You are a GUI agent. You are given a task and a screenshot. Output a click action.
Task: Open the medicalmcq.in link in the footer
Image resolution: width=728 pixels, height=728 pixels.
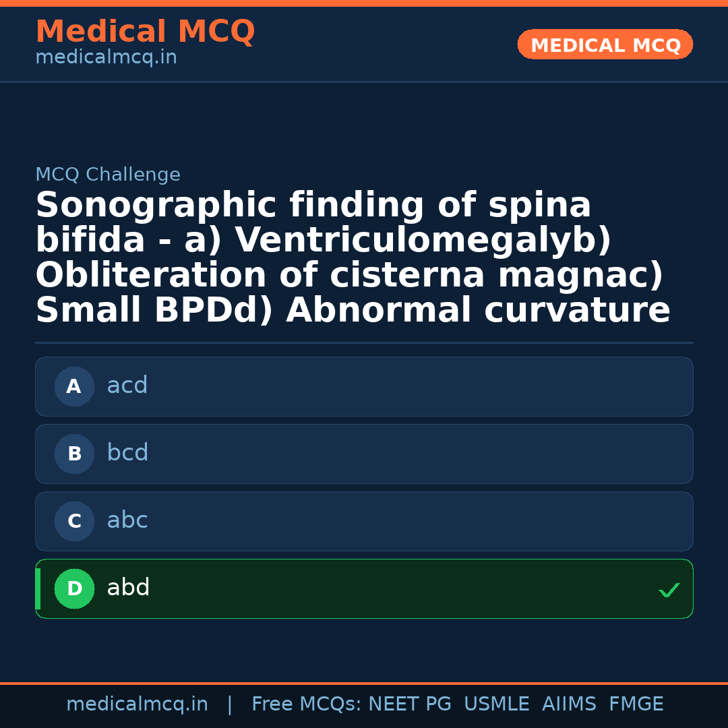137,704
